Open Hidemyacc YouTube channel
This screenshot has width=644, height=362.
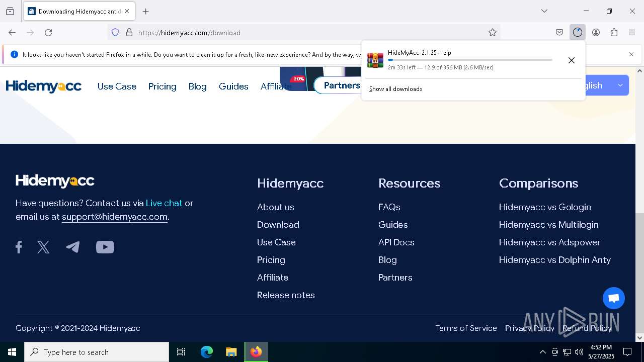click(x=105, y=247)
